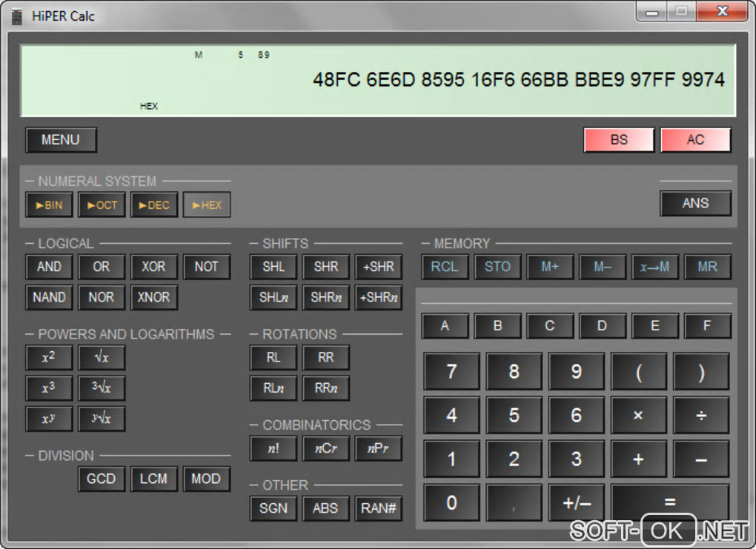Image resolution: width=756 pixels, height=549 pixels.
Task: Store value with STO
Action: (497, 267)
